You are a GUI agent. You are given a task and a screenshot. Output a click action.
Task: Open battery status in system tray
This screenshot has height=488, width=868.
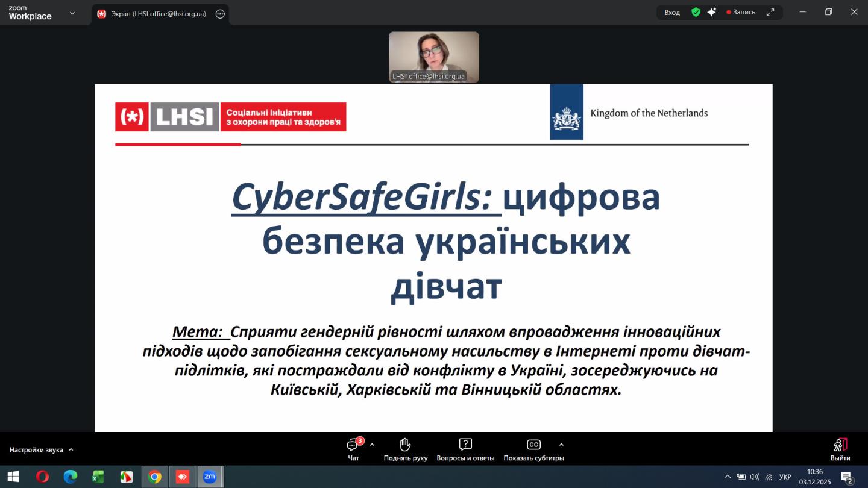point(741,477)
